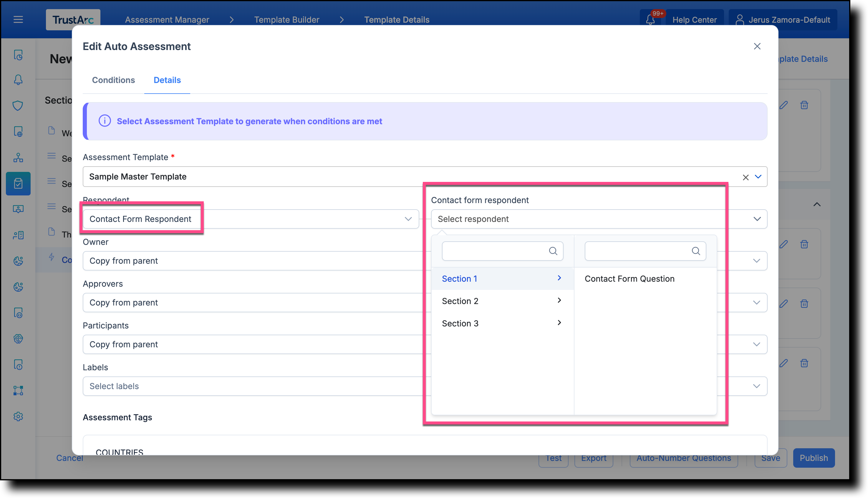Go to Assessment Manager breadcrumb
The width and height of the screenshot is (868, 498).
pyautogui.click(x=167, y=19)
